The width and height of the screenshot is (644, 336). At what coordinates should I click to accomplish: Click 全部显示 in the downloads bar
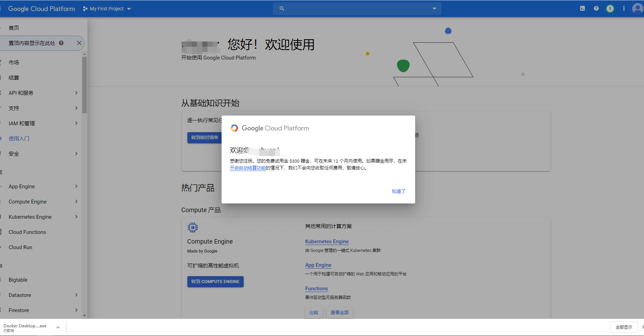click(x=624, y=327)
